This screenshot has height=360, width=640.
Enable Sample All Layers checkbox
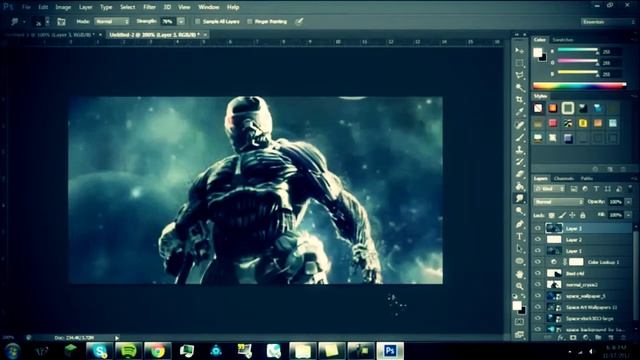[198, 21]
